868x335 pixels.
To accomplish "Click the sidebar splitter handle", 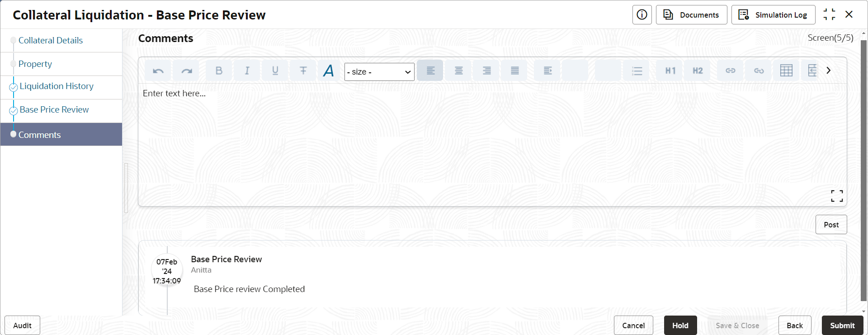I will [126, 188].
